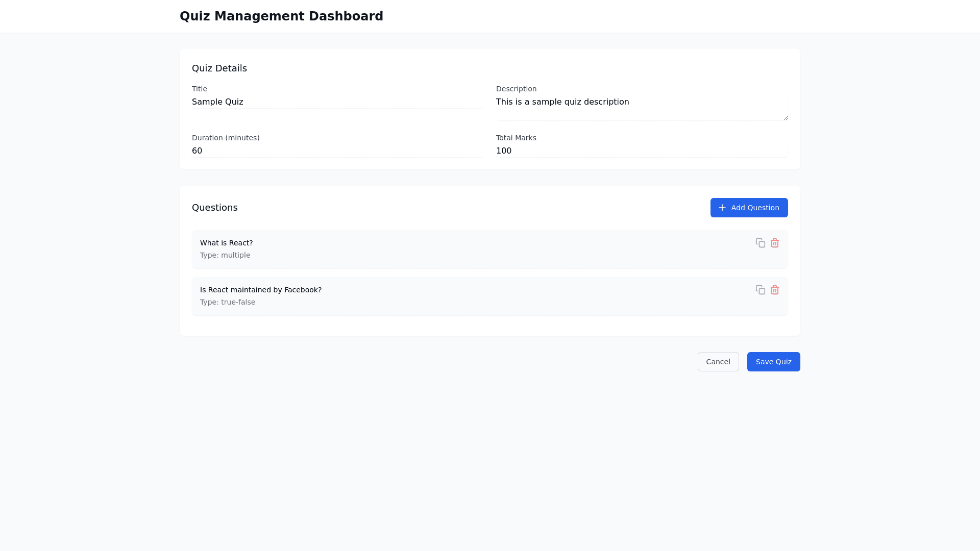Click the "Total Marks" label
This screenshot has width=980, height=551.
click(516, 138)
